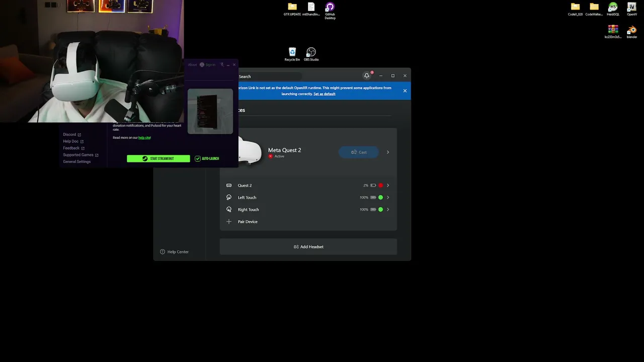Viewport: 644px width, 362px height.
Task: Click the Pair Device option
Action: (x=248, y=222)
